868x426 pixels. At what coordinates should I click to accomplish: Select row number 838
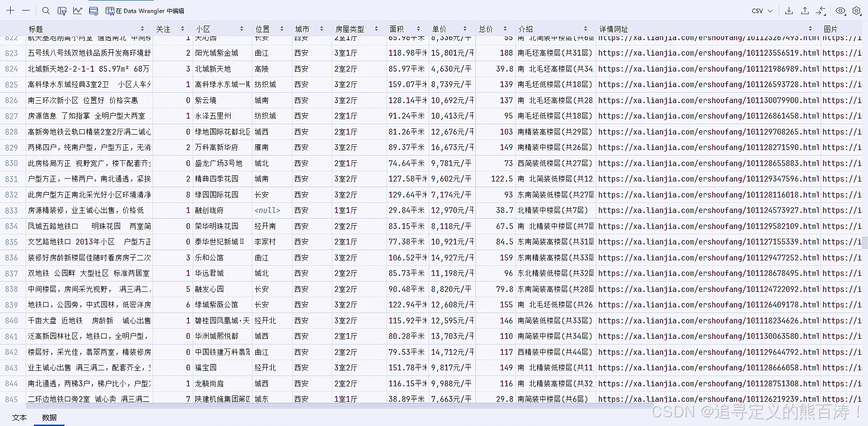(x=12, y=289)
